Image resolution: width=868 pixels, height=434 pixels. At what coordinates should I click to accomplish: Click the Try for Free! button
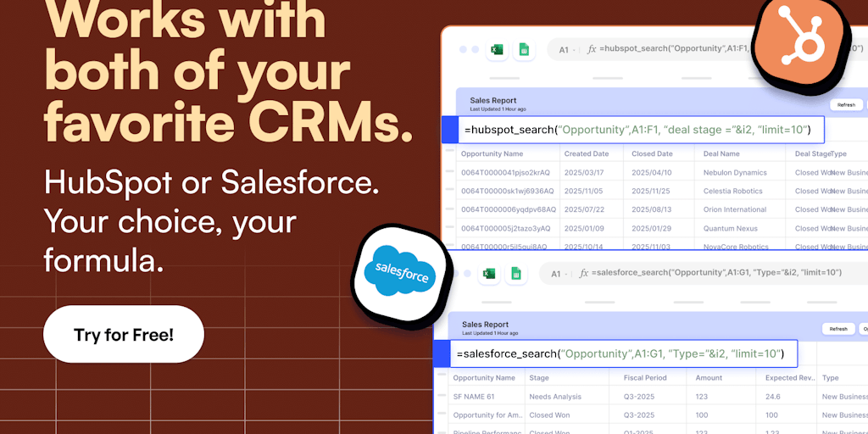124,334
